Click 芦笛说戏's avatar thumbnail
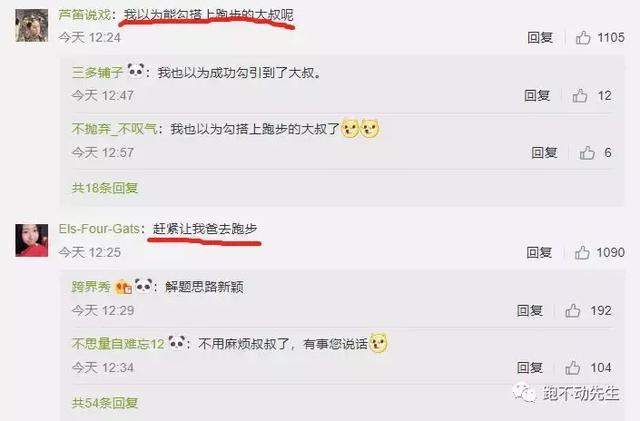Viewport: 640px width, 421px height. click(x=32, y=26)
